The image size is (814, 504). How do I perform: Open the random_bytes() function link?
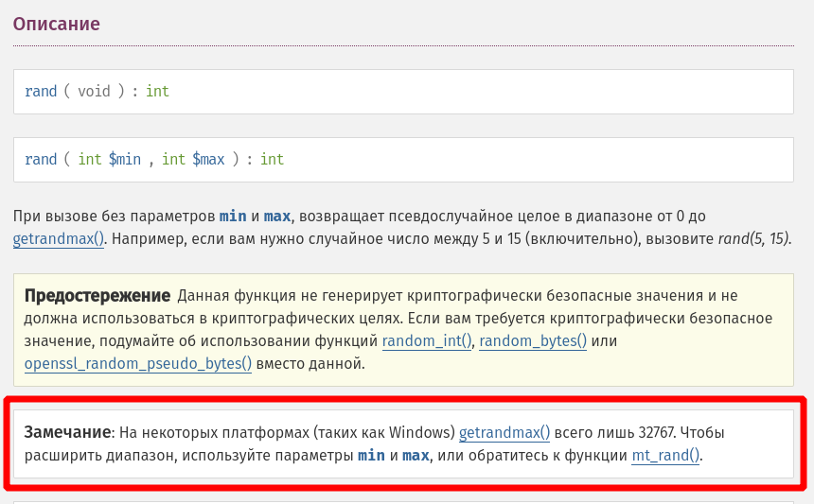pyautogui.click(x=533, y=341)
